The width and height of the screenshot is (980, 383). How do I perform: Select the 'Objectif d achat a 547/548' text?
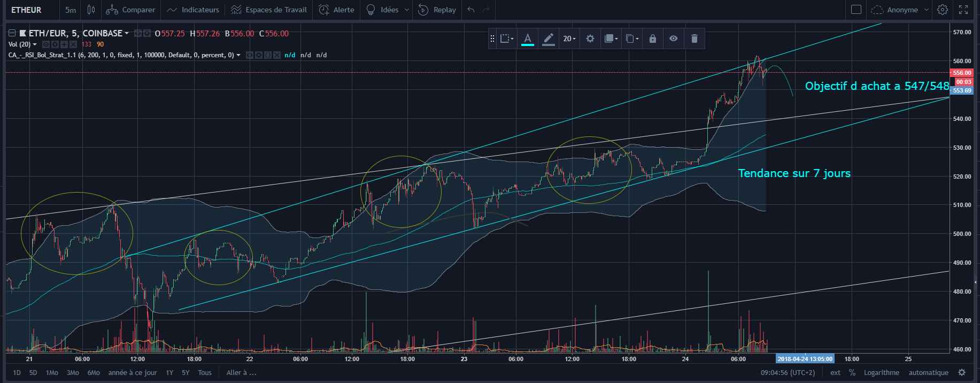[x=877, y=86]
